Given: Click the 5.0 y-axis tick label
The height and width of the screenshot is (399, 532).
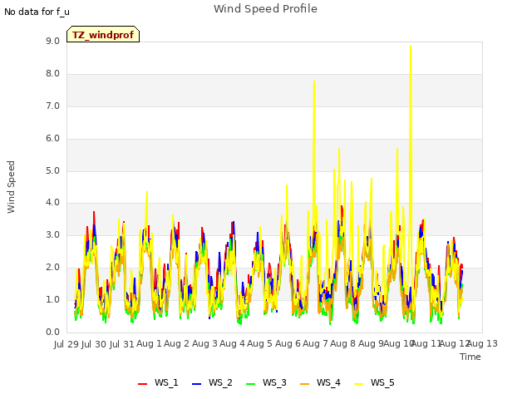Looking at the screenshot, I should [52, 170].
